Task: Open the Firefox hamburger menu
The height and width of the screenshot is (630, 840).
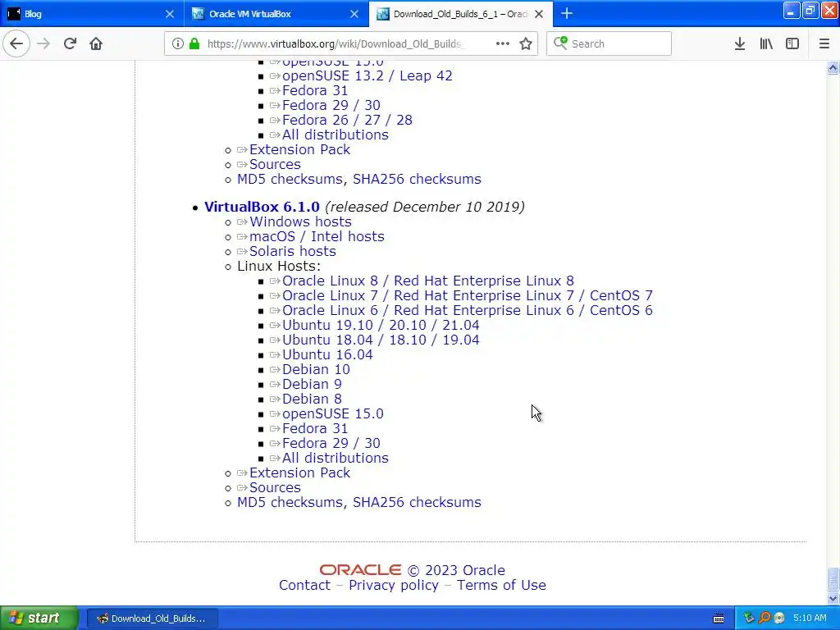Action: (824, 43)
